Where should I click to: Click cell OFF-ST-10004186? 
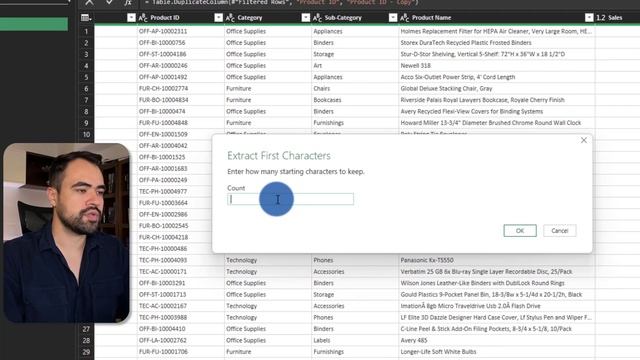(162, 54)
